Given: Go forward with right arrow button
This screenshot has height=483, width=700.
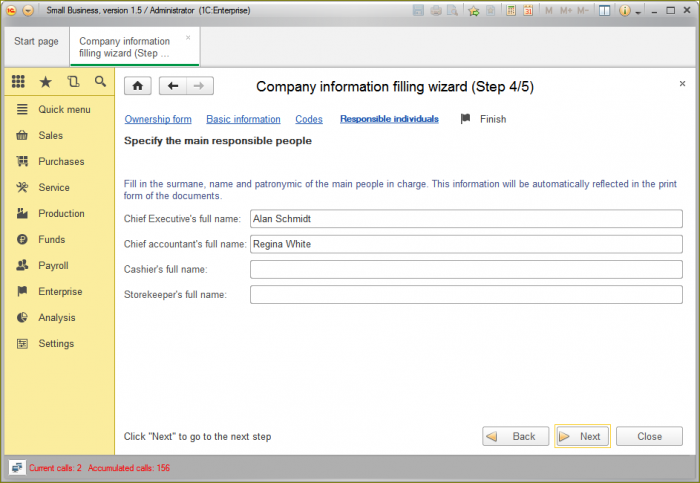Looking at the screenshot, I should (200, 86).
